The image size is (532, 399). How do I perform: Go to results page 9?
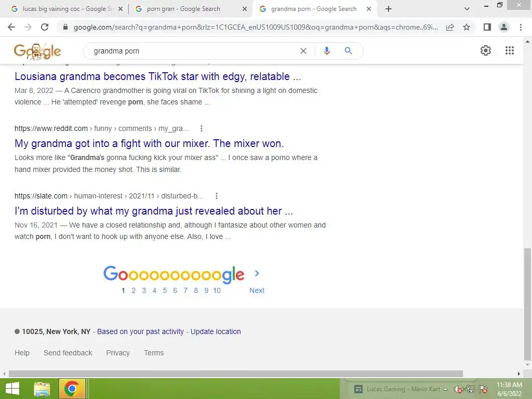pyautogui.click(x=206, y=290)
